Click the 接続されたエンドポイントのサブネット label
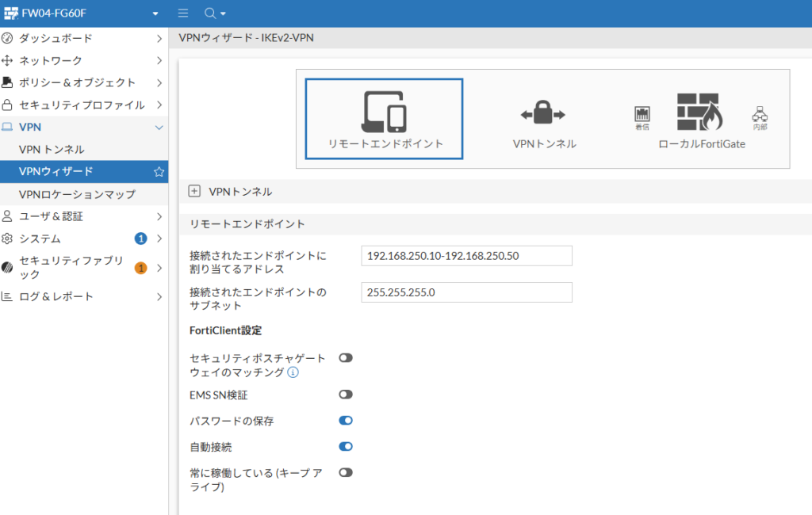 tap(258, 299)
